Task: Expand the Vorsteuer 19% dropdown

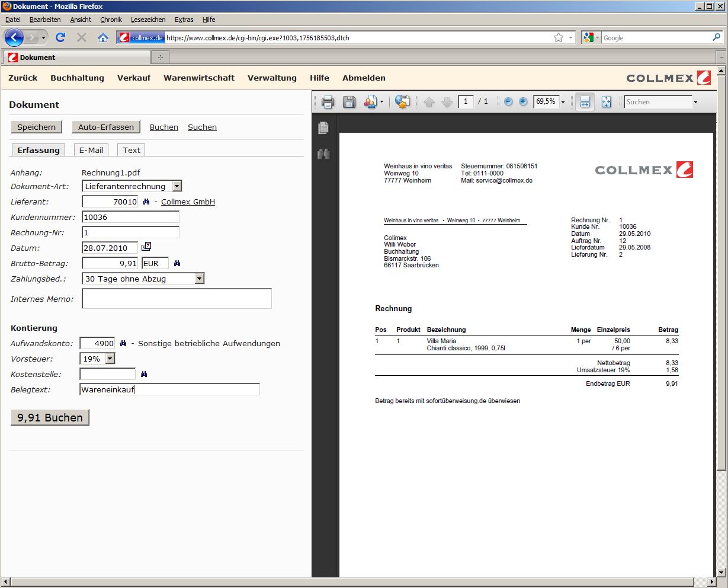Action: click(x=110, y=359)
